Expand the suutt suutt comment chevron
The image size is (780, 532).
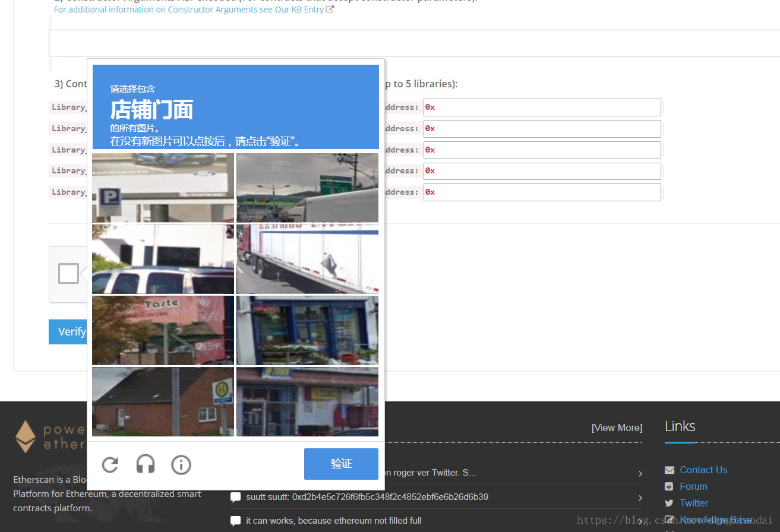640,498
